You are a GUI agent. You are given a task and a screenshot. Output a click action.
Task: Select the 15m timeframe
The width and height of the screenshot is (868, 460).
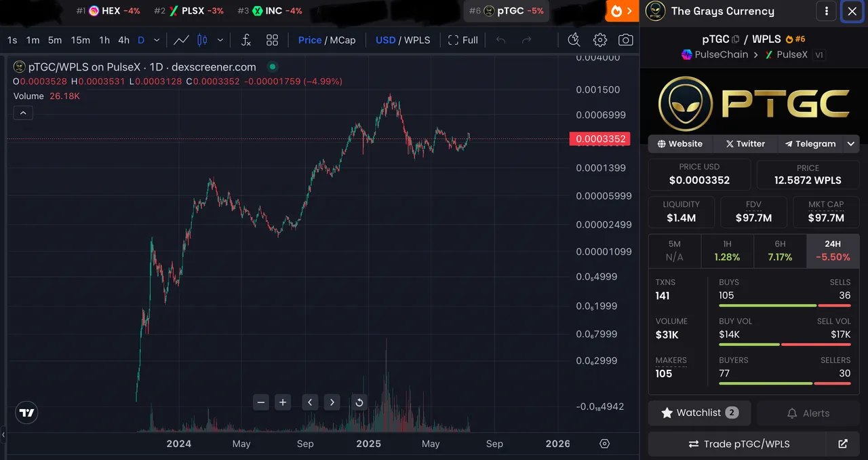[x=81, y=40]
